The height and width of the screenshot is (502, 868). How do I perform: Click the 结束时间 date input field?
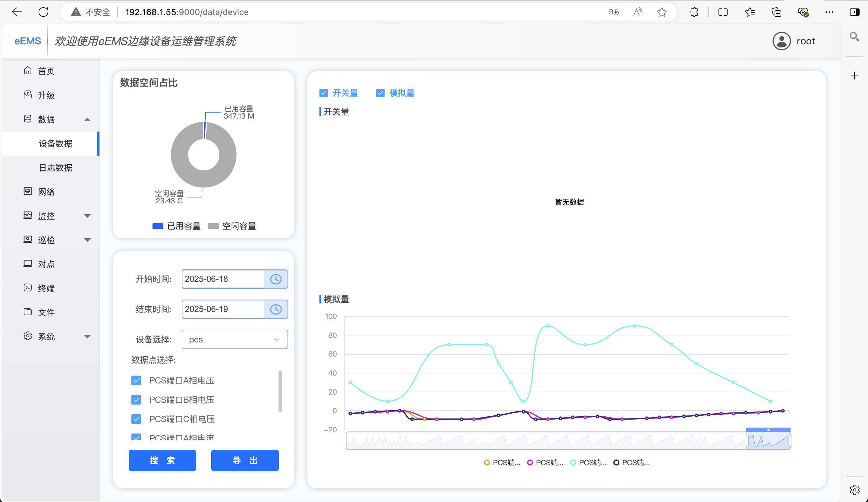point(223,309)
